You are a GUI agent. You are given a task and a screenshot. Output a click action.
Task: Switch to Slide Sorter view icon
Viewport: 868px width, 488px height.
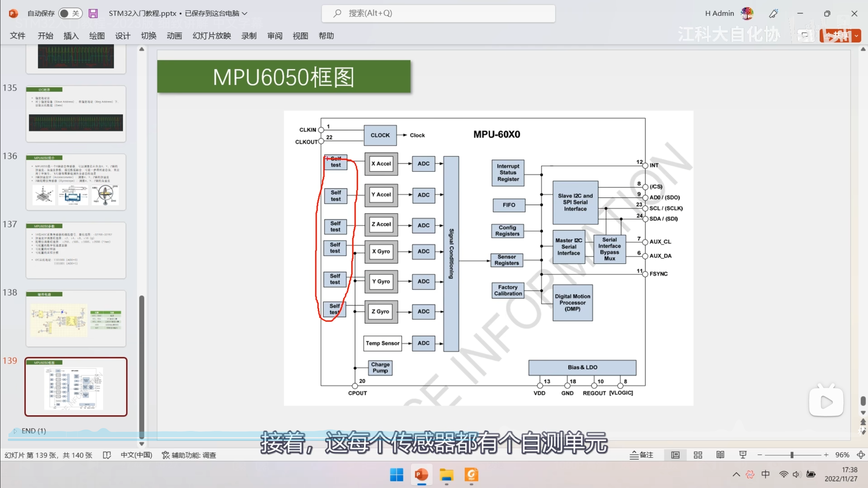(698, 455)
